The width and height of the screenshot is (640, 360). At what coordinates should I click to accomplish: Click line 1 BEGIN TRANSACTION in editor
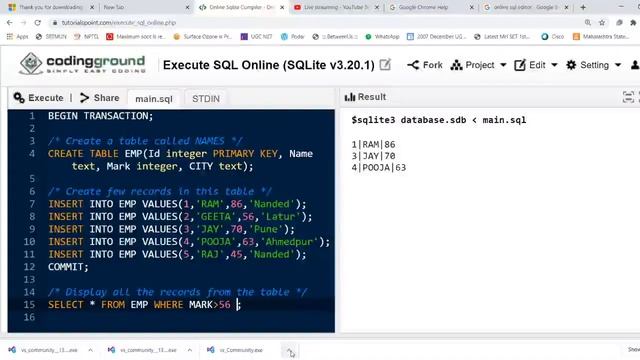[100, 116]
